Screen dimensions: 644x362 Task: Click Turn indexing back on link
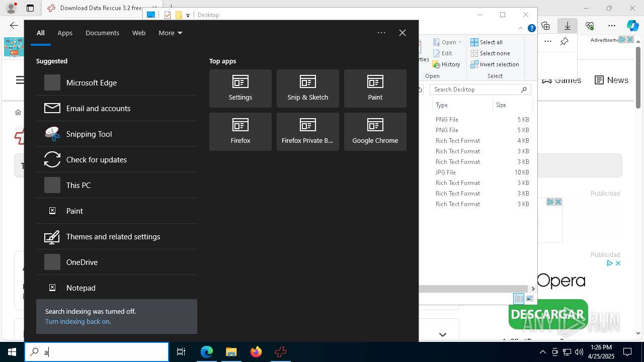pyautogui.click(x=78, y=321)
